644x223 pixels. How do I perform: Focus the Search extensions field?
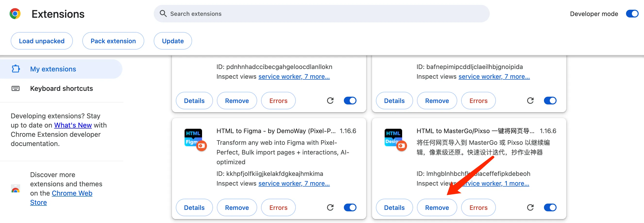tap(322, 14)
